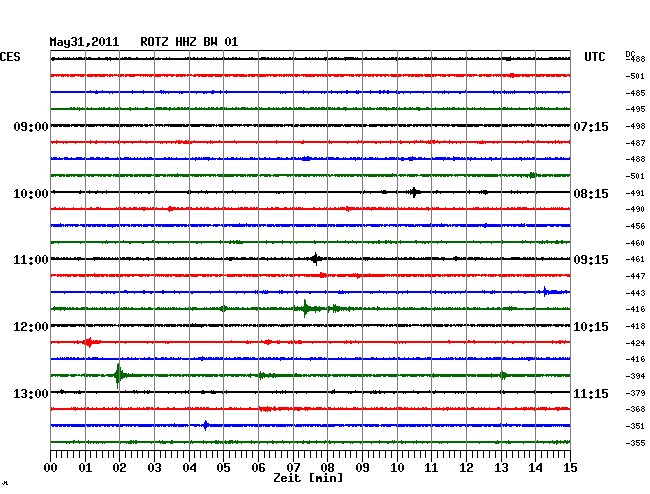Select the 13:00 local time label

pos(31,393)
